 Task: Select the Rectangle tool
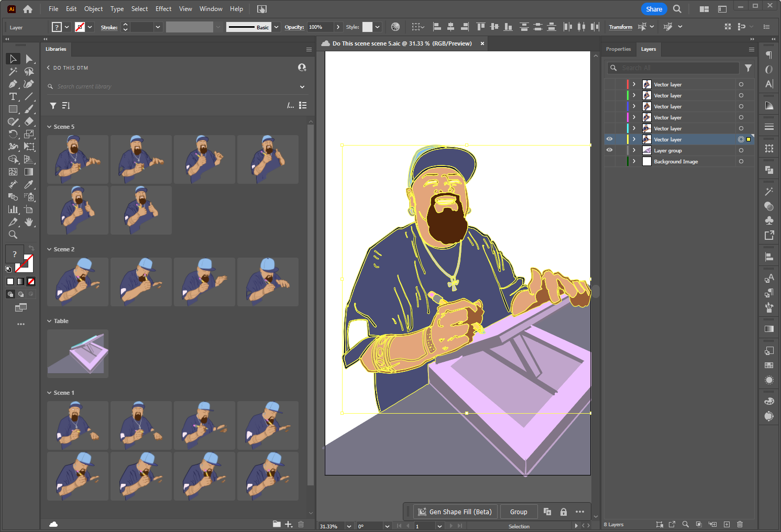click(13, 109)
